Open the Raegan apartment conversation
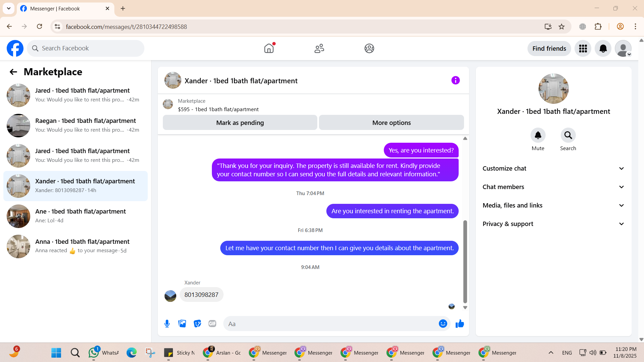 pos(76,126)
